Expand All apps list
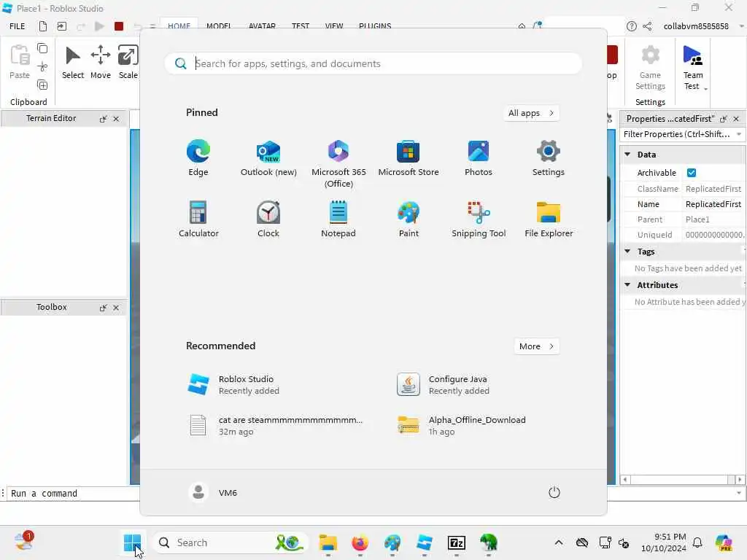Screen dimensions: 747x560 coord(531,113)
